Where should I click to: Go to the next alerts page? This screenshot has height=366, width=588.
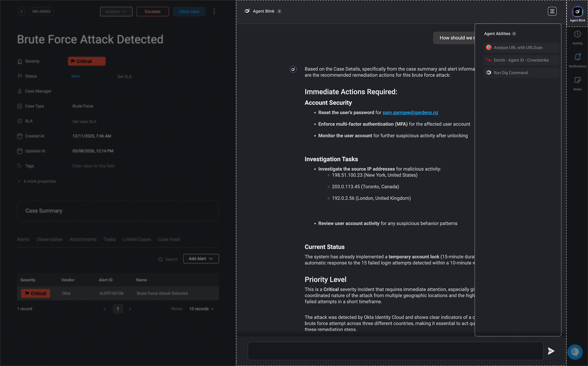130,309
